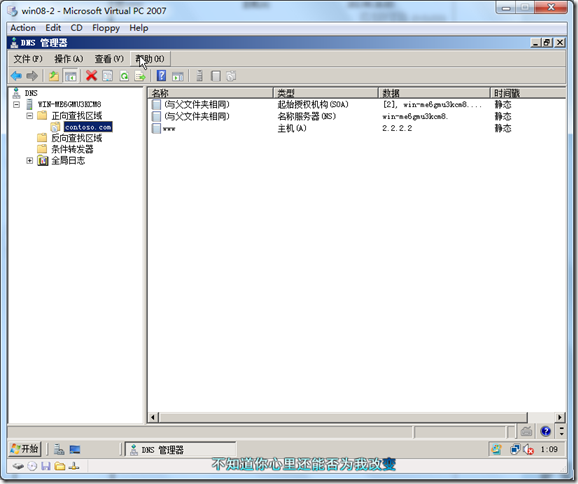Viewport: 578px width, 484px height.
Task: Select the WIN-ME6GMU3KCM8 server node
Action: coord(69,104)
